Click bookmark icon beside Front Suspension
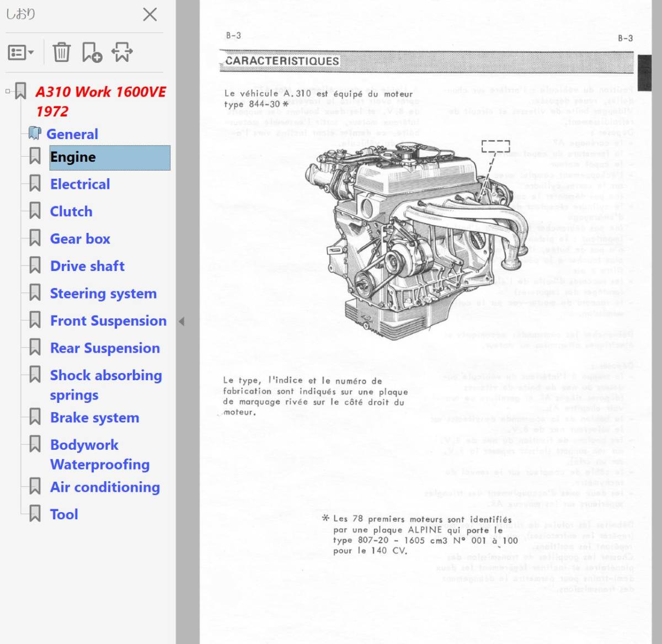Screen dimensions: 662x644 pyautogui.click(x=35, y=320)
